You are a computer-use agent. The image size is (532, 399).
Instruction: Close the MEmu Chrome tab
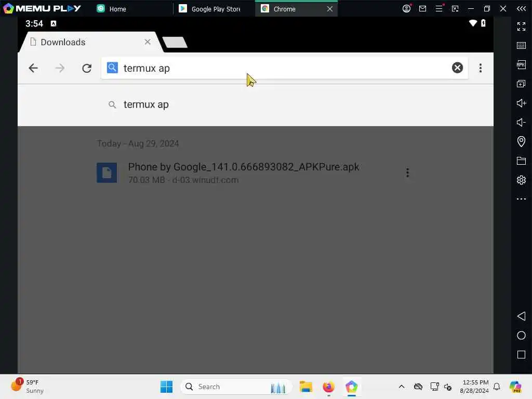pyautogui.click(x=330, y=9)
